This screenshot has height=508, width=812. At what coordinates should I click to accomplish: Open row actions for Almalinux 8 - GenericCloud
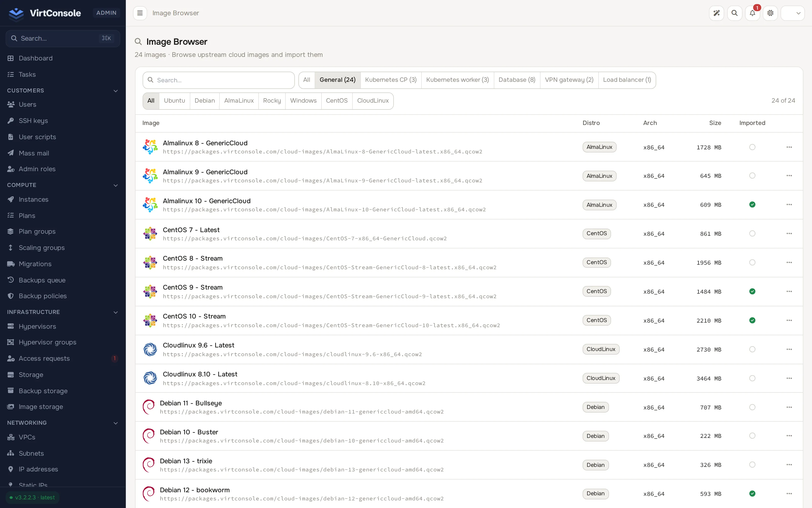789,147
